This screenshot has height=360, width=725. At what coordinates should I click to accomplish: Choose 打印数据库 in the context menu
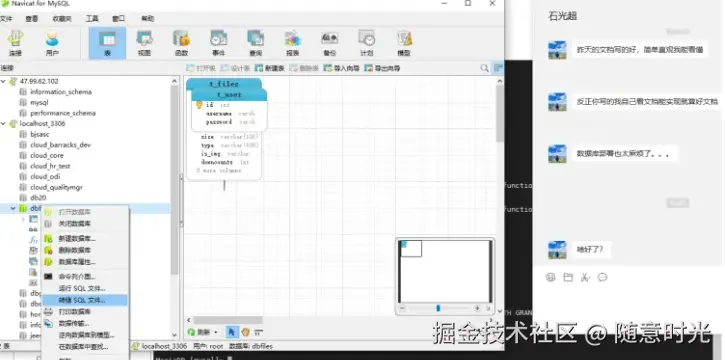85,311
